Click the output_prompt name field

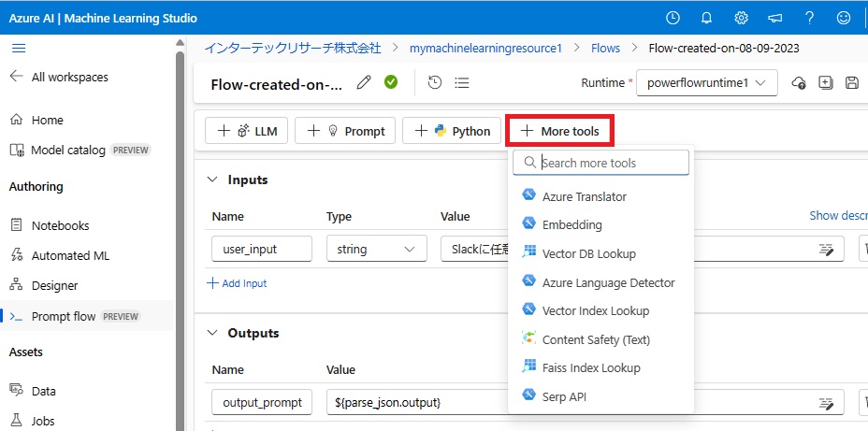click(262, 402)
